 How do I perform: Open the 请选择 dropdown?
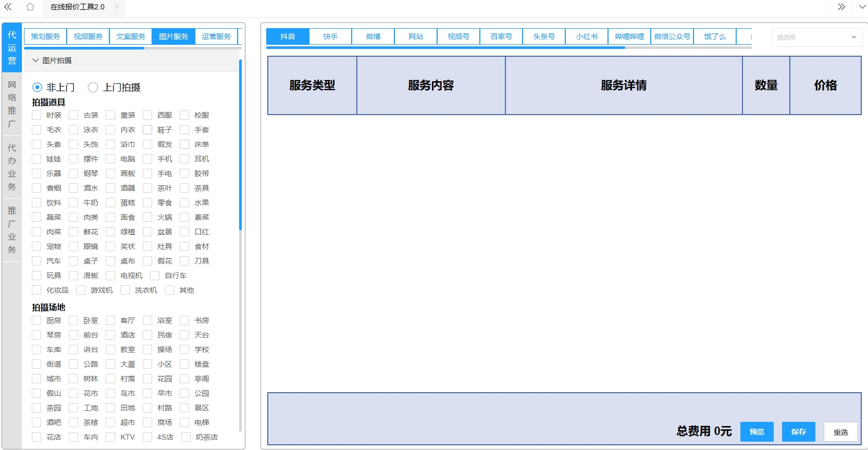point(816,37)
